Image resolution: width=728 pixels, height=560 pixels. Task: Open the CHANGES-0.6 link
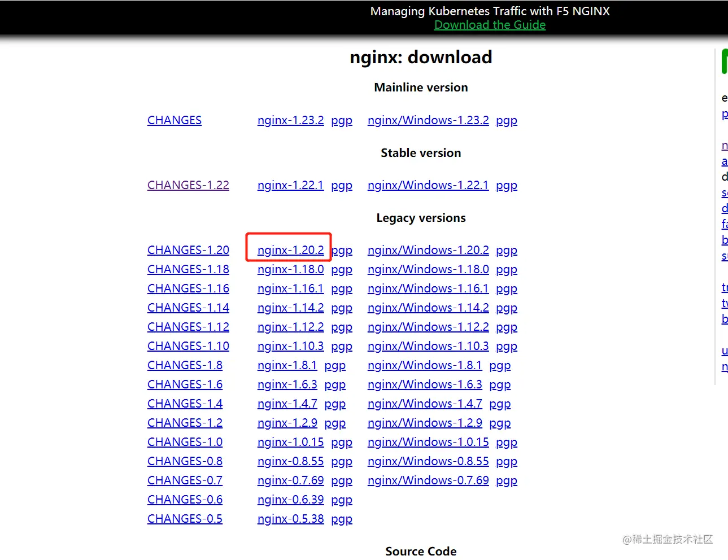point(185,500)
